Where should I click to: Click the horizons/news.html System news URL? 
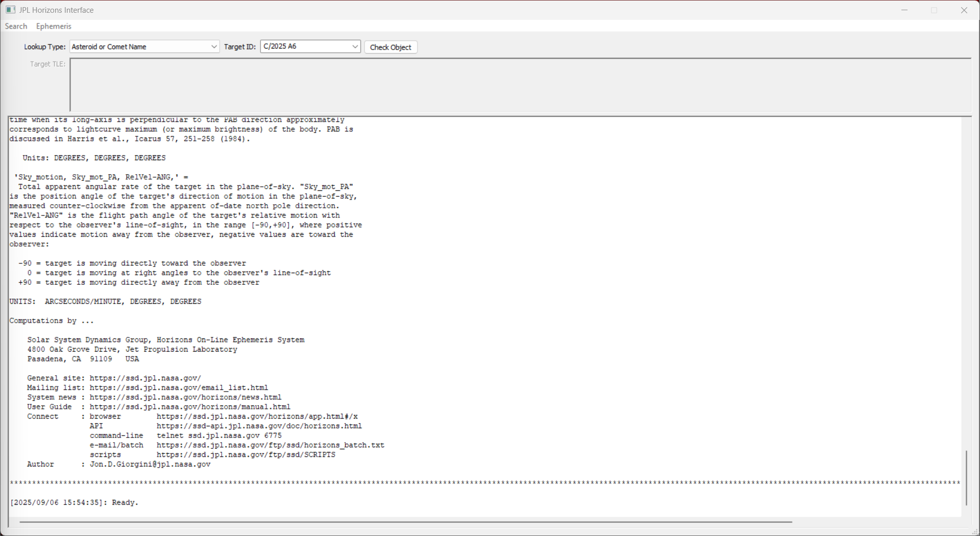[185, 397]
